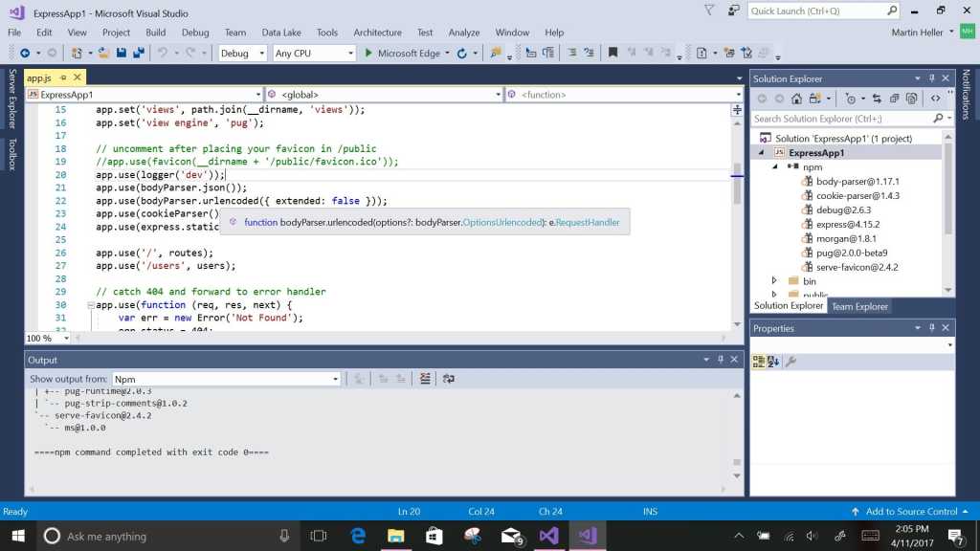Select the Save All icon

[138, 53]
